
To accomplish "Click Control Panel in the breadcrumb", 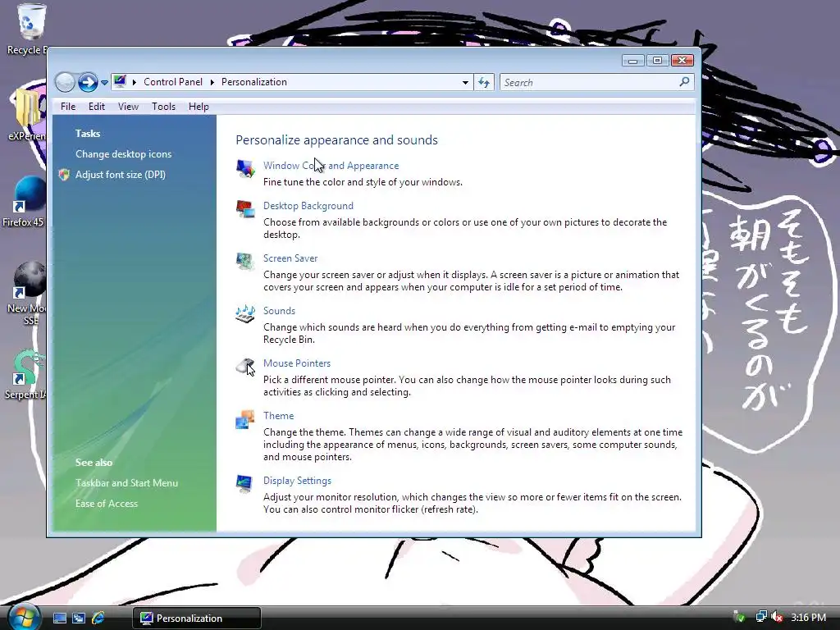I will [x=173, y=82].
